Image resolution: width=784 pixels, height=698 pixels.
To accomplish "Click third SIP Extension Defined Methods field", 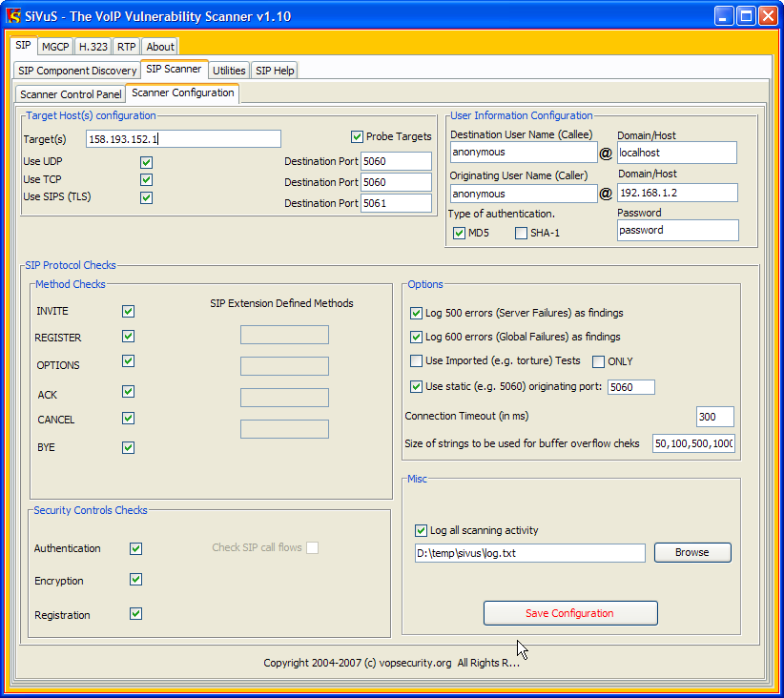I will tap(284, 398).
